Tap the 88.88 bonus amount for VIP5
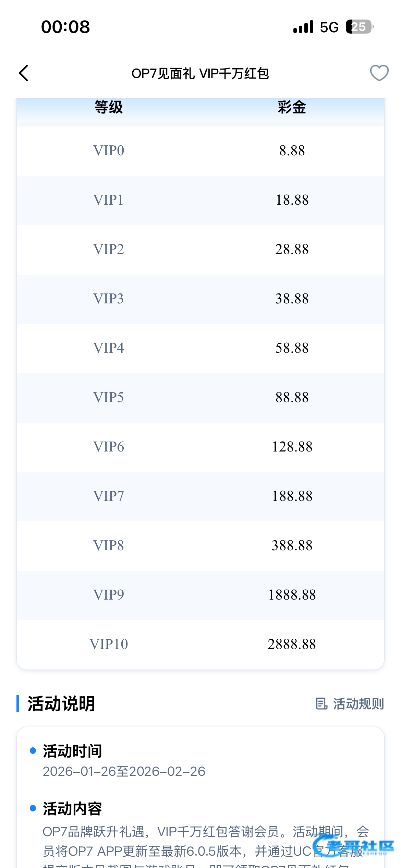401x868 pixels. point(292,397)
